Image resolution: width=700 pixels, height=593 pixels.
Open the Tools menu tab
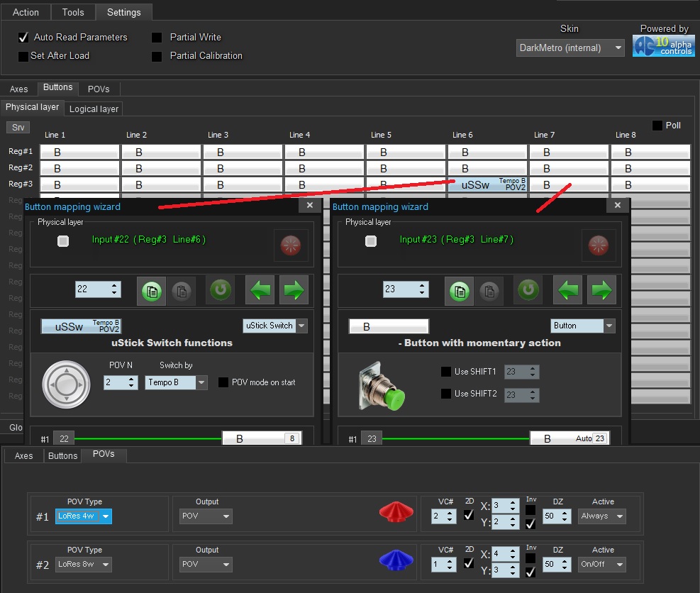(x=73, y=12)
